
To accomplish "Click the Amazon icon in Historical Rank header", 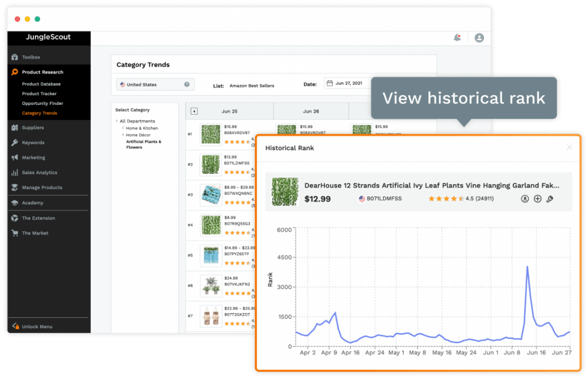I will point(525,199).
